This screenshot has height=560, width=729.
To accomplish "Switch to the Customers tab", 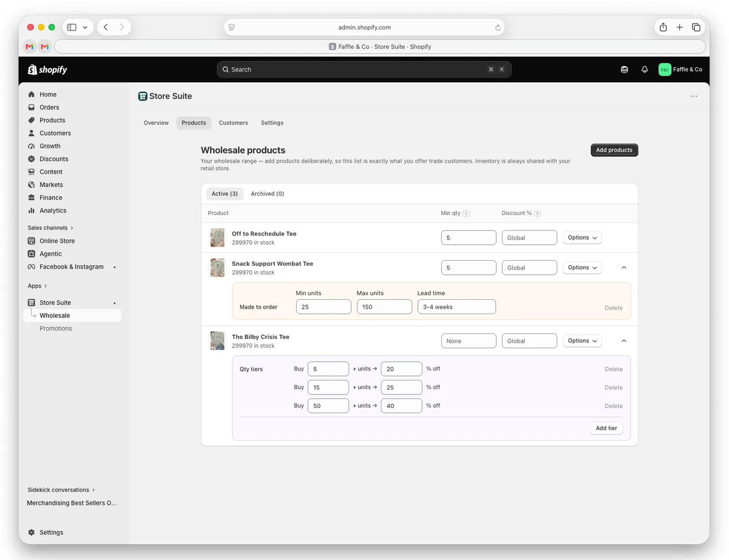I will tap(233, 123).
